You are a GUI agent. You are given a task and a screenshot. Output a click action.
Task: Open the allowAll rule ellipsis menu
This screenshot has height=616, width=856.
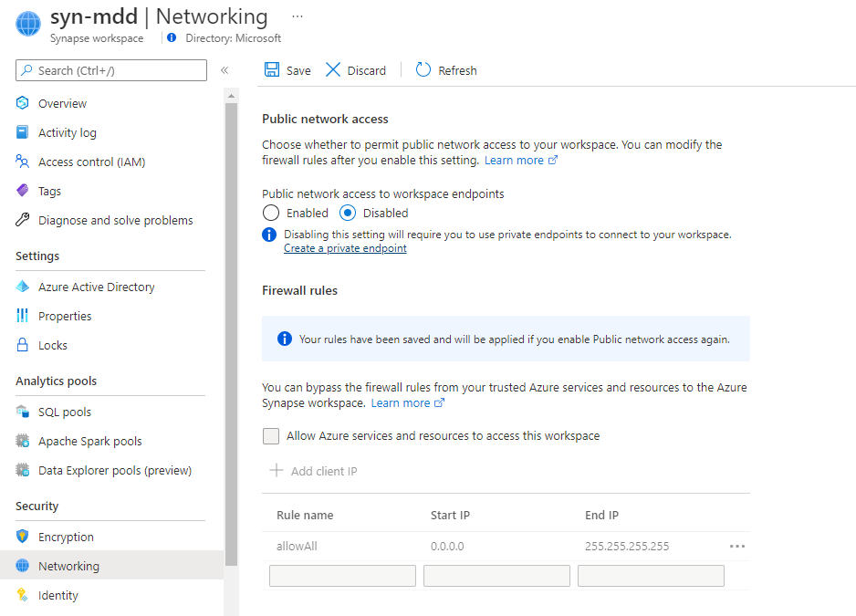[737, 546]
